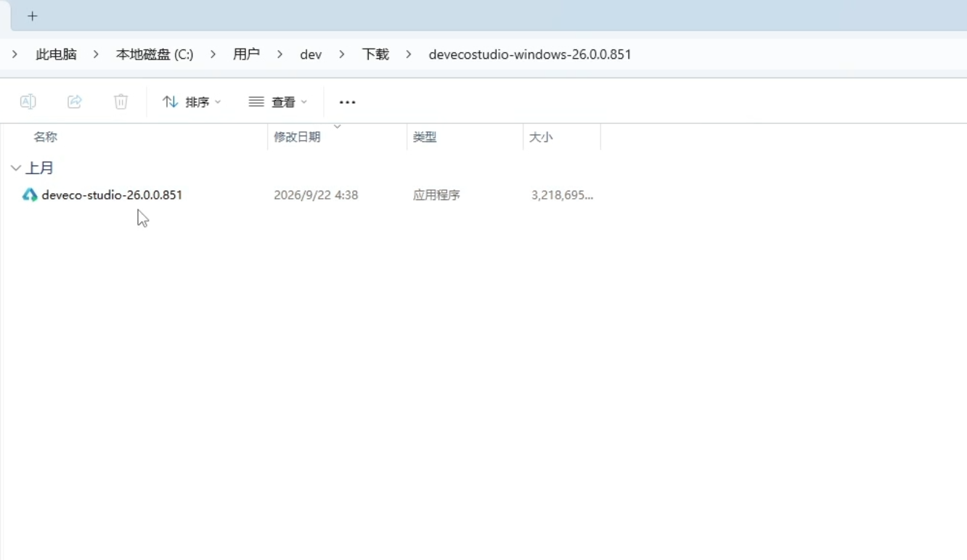The image size is (967, 560).
Task: Expand chevron after 此电脑 in breadcrumb
Action: coord(96,54)
